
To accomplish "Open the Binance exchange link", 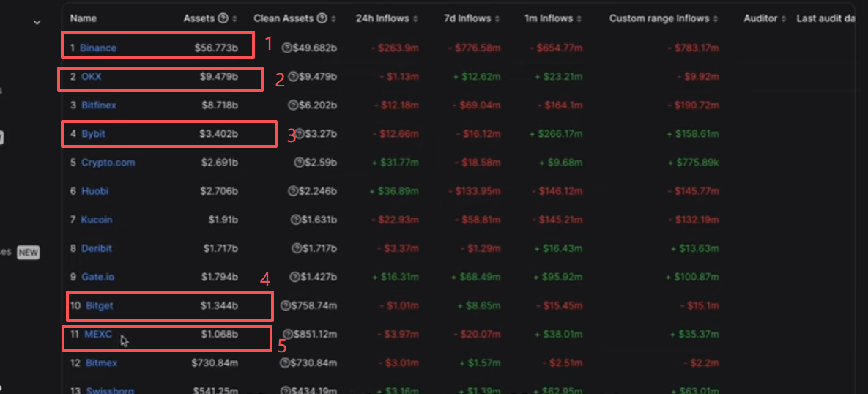I will pyautogui.click(x=98, y=48).
